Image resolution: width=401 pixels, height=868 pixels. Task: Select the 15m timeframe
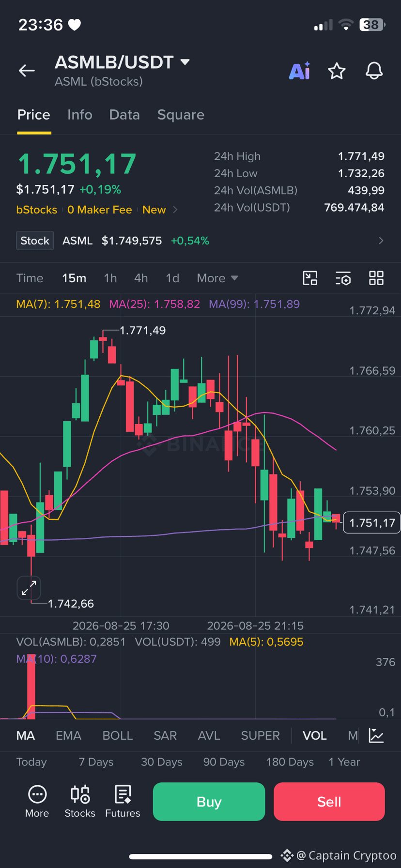(74, 278)
